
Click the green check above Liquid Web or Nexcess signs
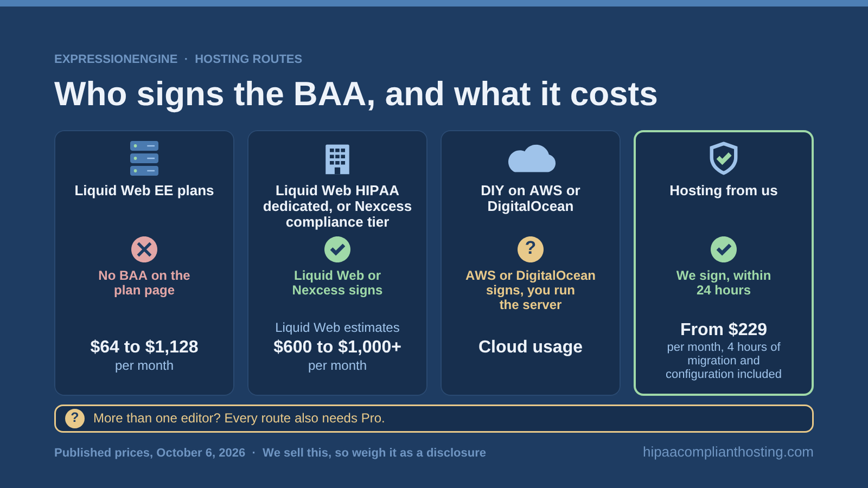(337, 249)
